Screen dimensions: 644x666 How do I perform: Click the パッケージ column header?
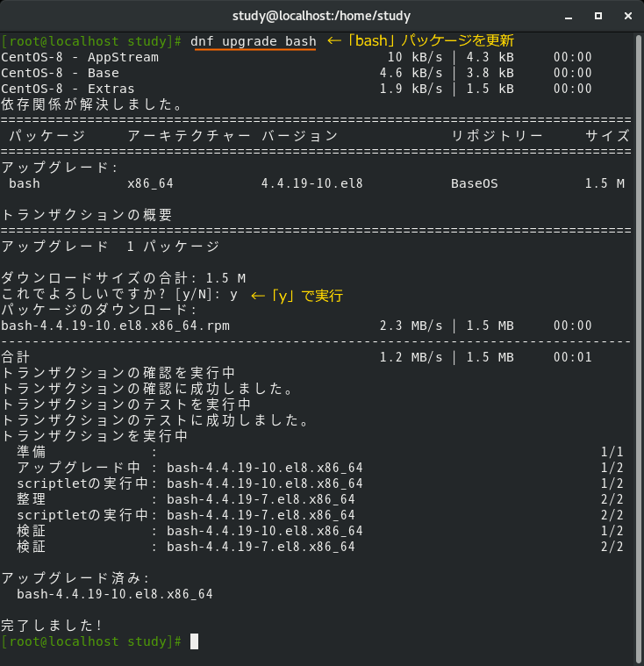[x=47, y=136]
